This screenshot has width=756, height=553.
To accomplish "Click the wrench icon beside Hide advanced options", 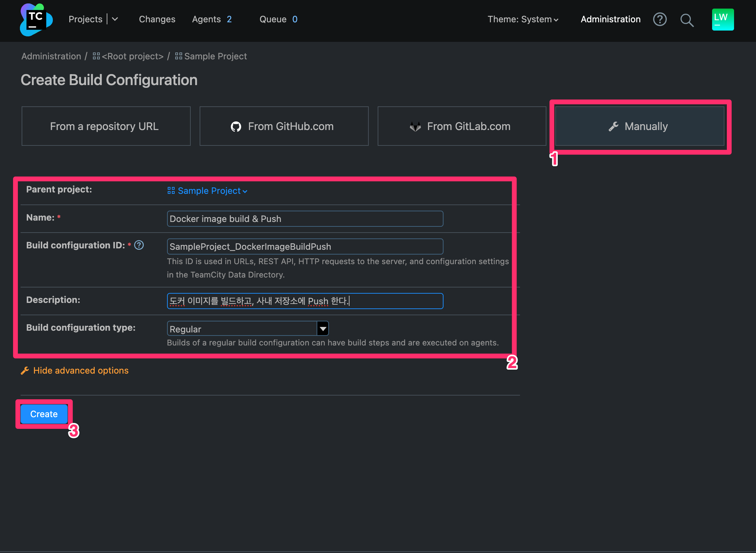I will click(x=25, y=370).
